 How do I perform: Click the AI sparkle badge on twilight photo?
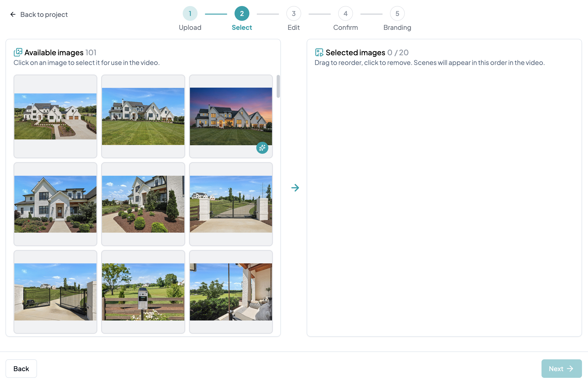262,148
